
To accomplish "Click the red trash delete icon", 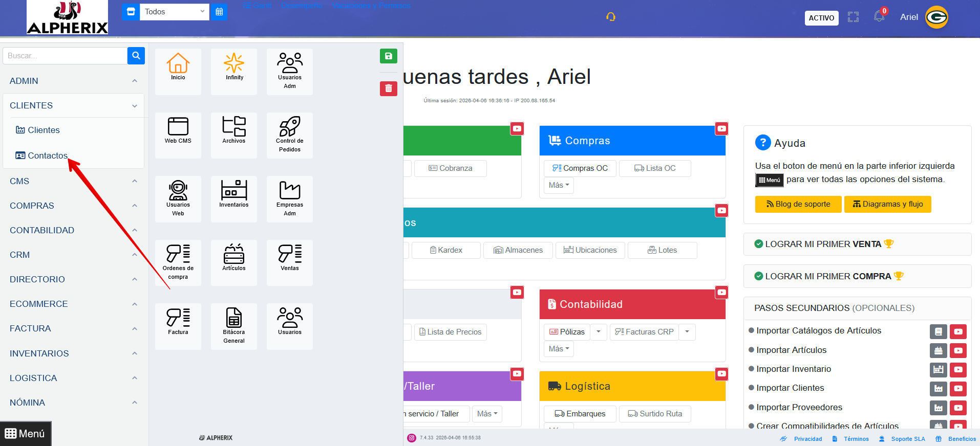I will [388, 88].
